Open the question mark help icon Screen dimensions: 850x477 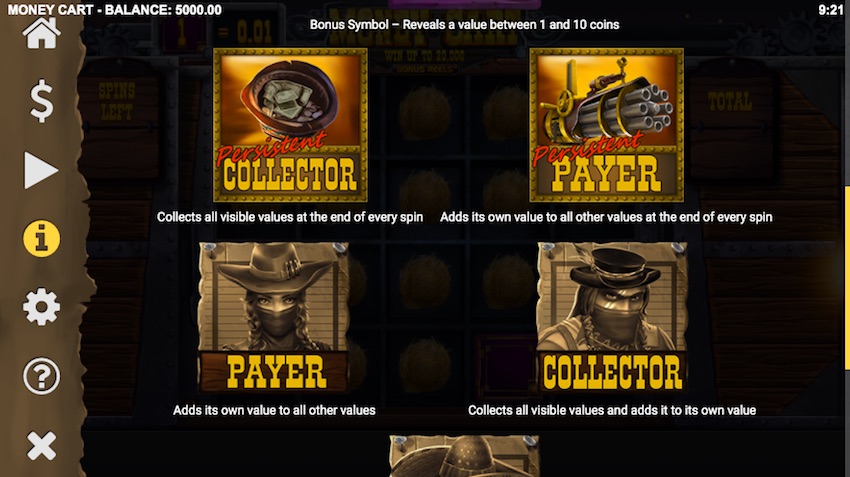click(41, 376)
